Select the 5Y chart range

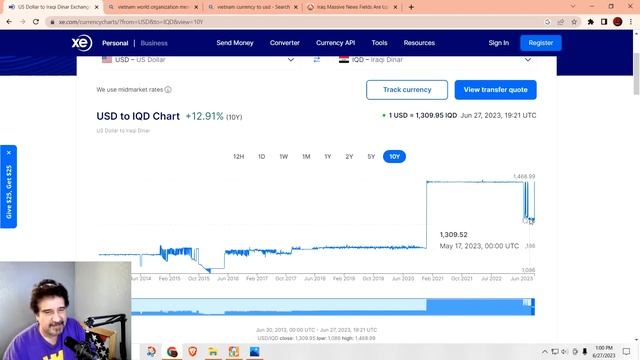click(371, 156)
